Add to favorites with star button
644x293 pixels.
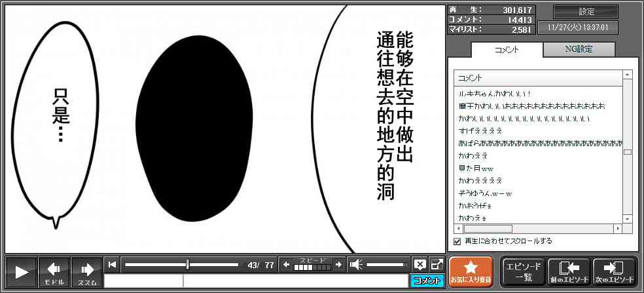[x=471, y=272]
